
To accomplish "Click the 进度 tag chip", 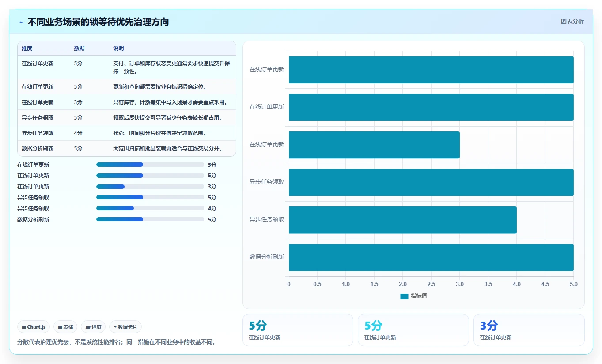I will 93,327.
